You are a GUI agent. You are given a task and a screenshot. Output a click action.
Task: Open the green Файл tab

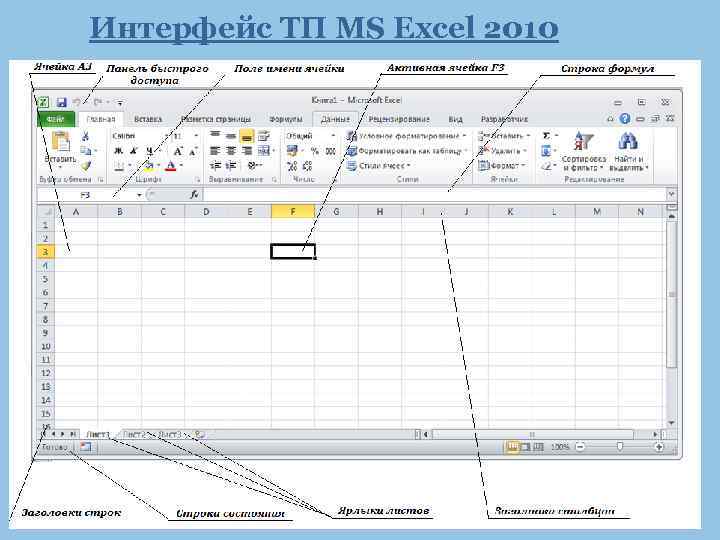[56, 119]
